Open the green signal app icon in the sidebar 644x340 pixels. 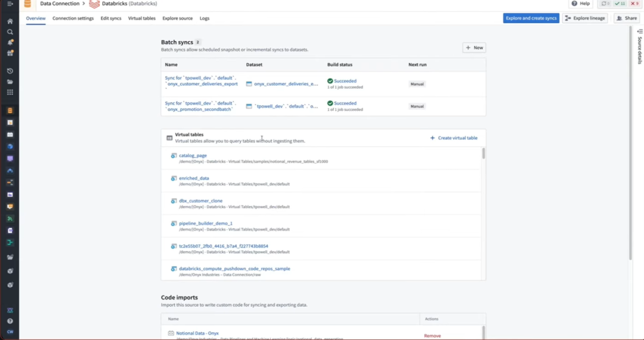click(10, 219)
